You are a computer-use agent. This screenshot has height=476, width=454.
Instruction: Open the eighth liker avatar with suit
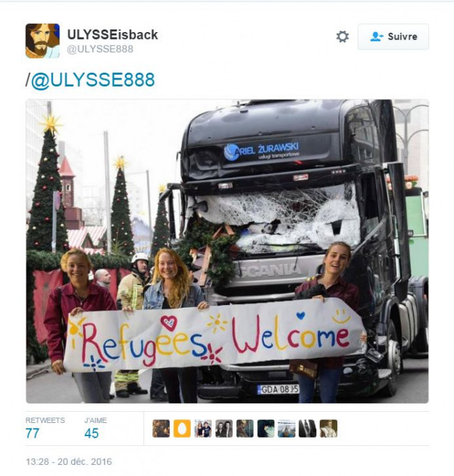(x=307, y=429)
